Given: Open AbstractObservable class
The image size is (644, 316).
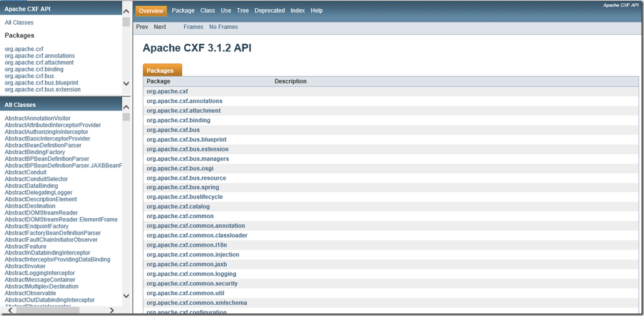Looking at the screenshot, I should [31, 293].
